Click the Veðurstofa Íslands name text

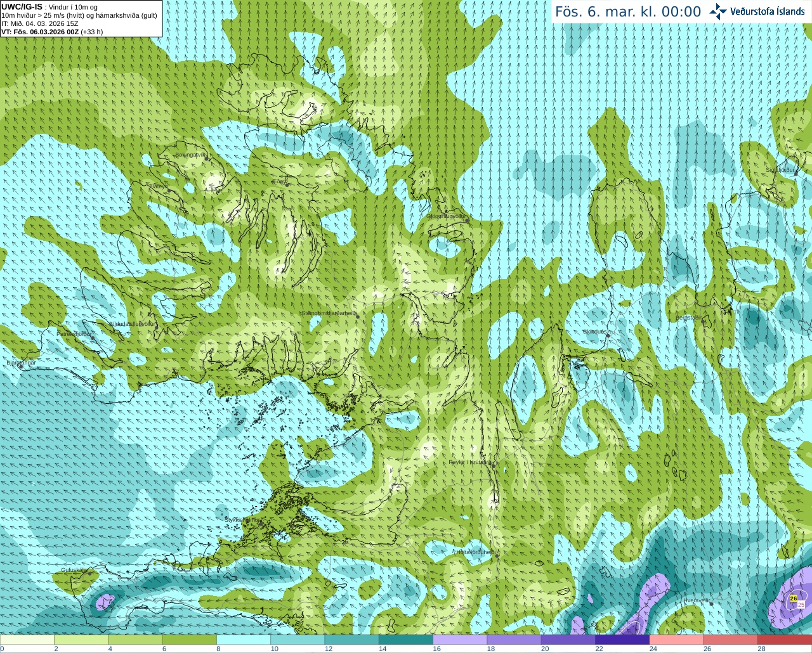[767, 11]
